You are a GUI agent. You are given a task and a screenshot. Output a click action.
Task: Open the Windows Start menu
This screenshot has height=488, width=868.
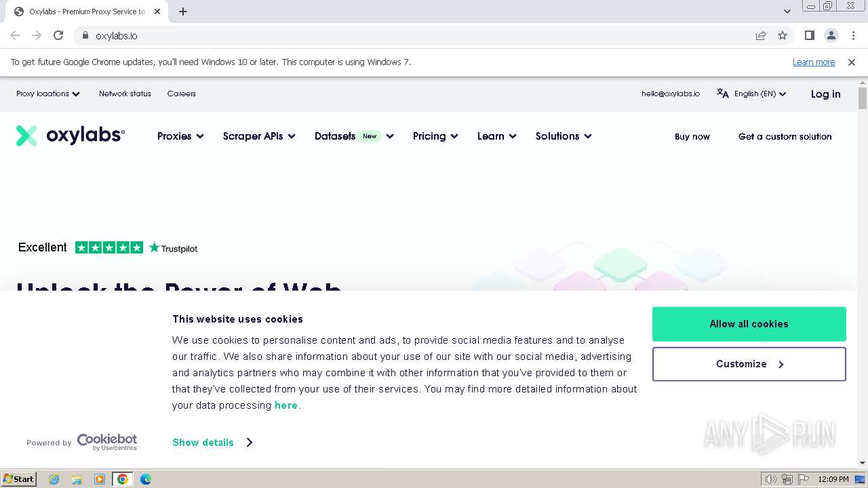[x=19, y=479]
